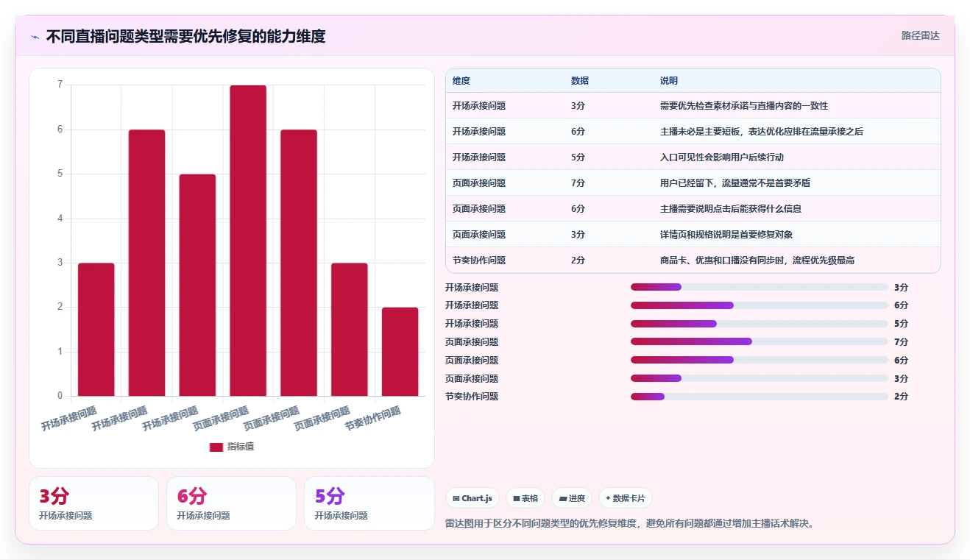Click the tallest chart bar reaching 7
The height and width of the screenshot is (560, 970).
pos(248,241)
